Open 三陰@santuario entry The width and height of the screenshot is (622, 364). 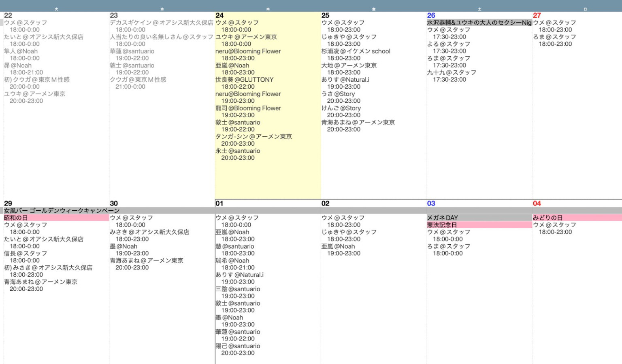[x=238, y=289]
